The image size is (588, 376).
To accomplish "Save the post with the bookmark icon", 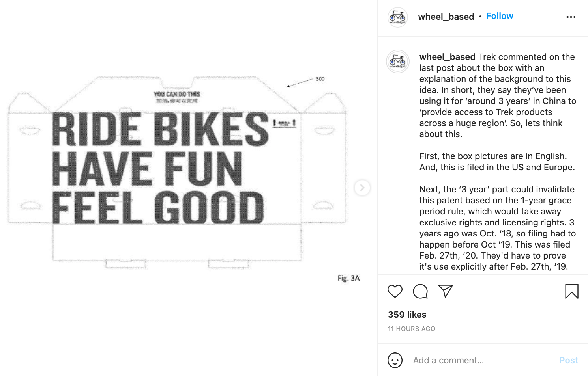I will tap(571, 291).
